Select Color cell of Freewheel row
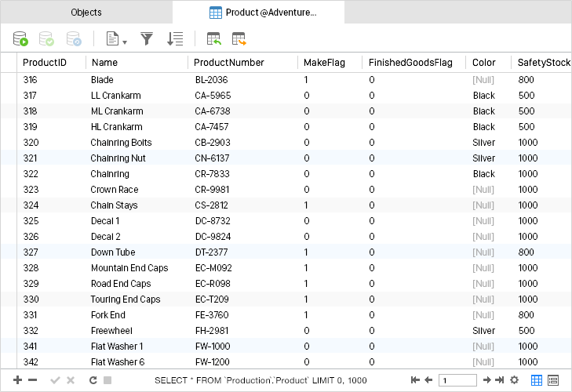 tap(483, 331)
